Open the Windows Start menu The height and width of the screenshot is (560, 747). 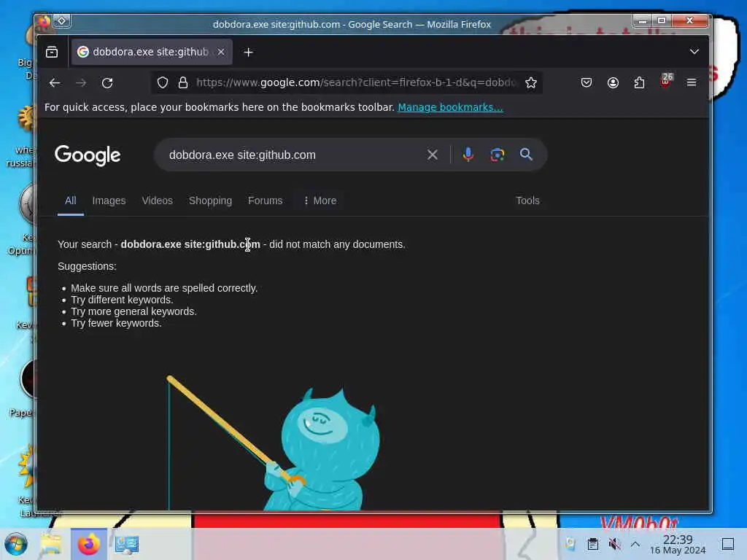pos(16,544)
